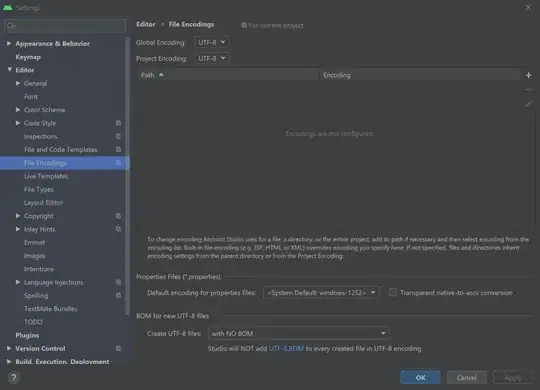540x390 pixels.
Task: Click project icon beside File and Code Templates
Action: [x=118, y=150]
